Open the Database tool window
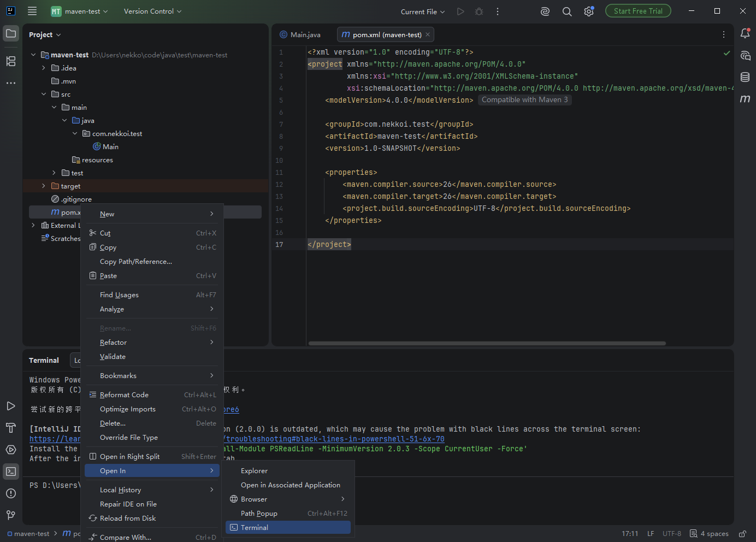Viewport: 756px width, 542px height. (x=745, y=77)
